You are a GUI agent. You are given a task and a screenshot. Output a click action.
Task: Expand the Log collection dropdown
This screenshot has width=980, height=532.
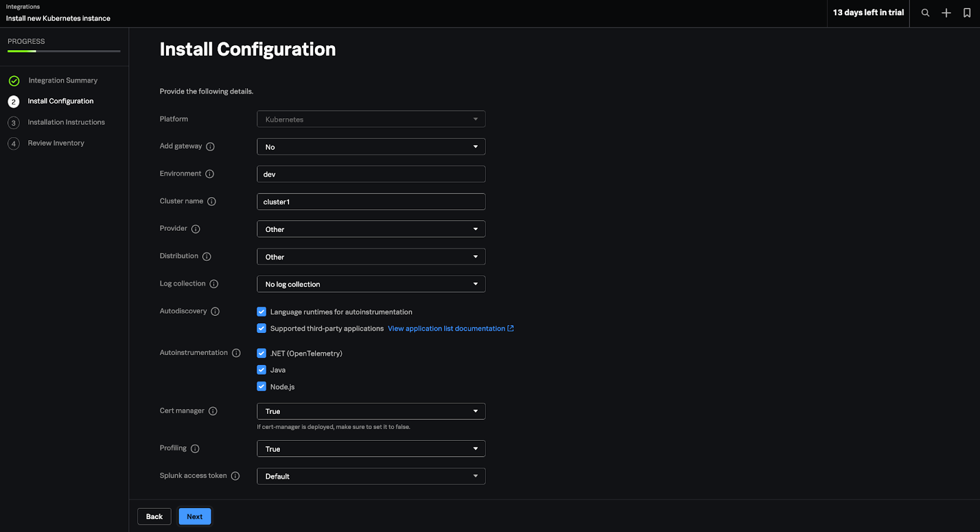pos(371,284)
